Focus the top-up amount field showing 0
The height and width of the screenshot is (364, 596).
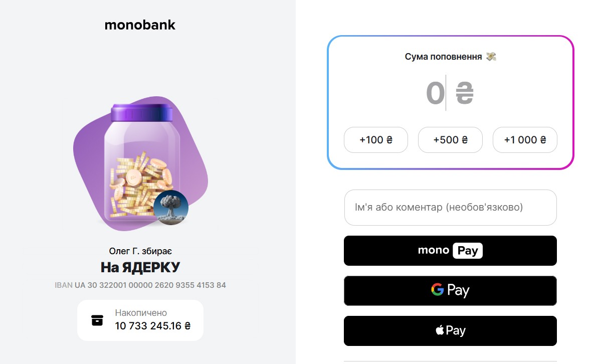tap(435, 93)
